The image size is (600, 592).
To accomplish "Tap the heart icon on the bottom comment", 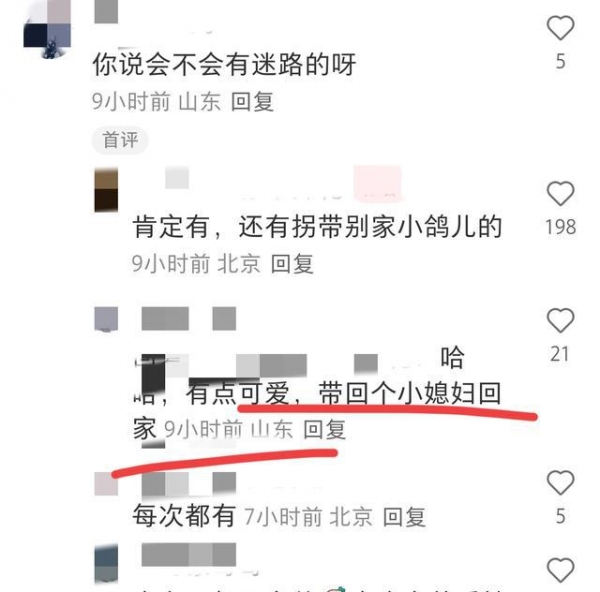I will [x=560, y=570].
